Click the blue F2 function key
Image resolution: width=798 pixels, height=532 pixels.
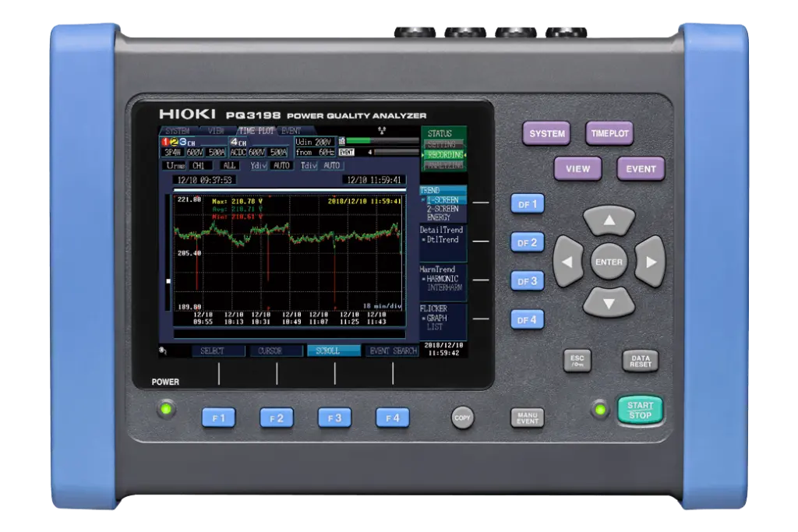point(277,418)
